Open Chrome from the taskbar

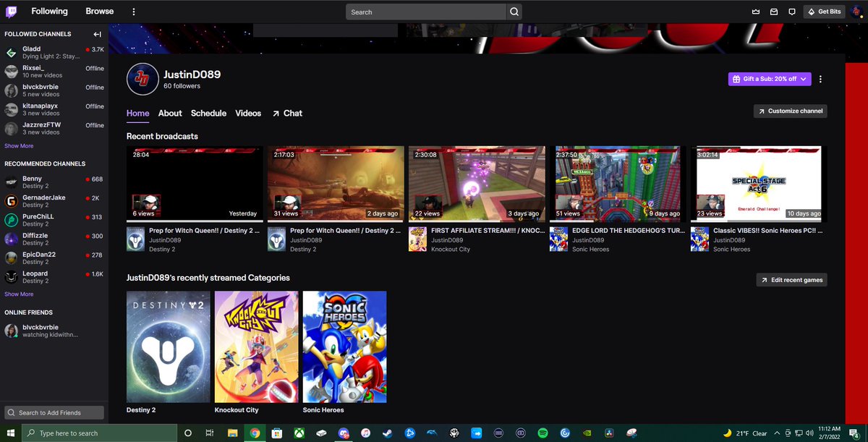[255, 433]
